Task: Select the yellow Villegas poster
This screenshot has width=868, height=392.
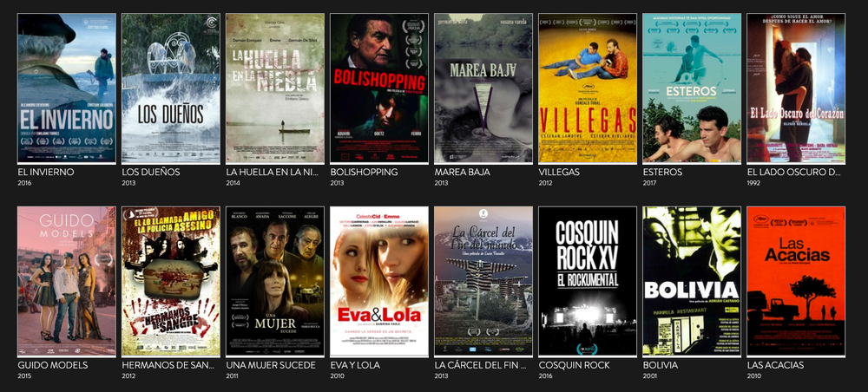Action: click(x=588, y=88)
